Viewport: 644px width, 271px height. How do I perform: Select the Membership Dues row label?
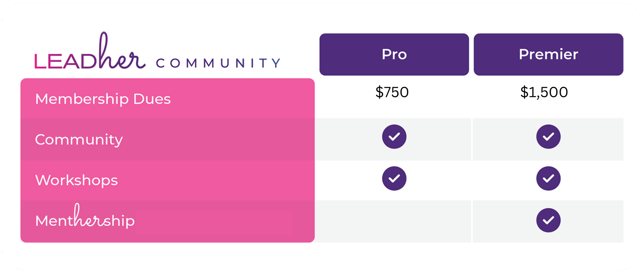[x=103, y=99]
